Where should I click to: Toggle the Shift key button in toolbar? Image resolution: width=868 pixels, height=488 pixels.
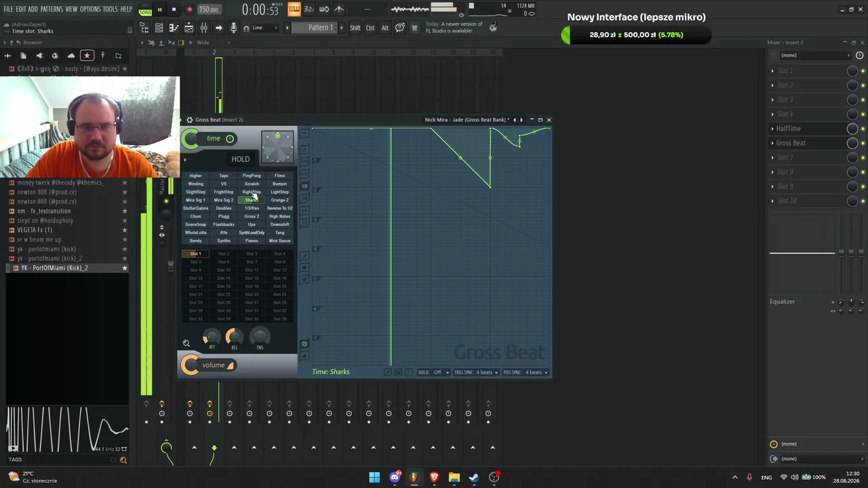point(355,28)
